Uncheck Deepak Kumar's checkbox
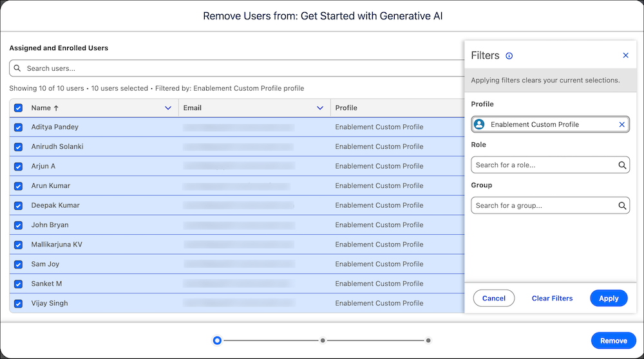 (18, 205)
